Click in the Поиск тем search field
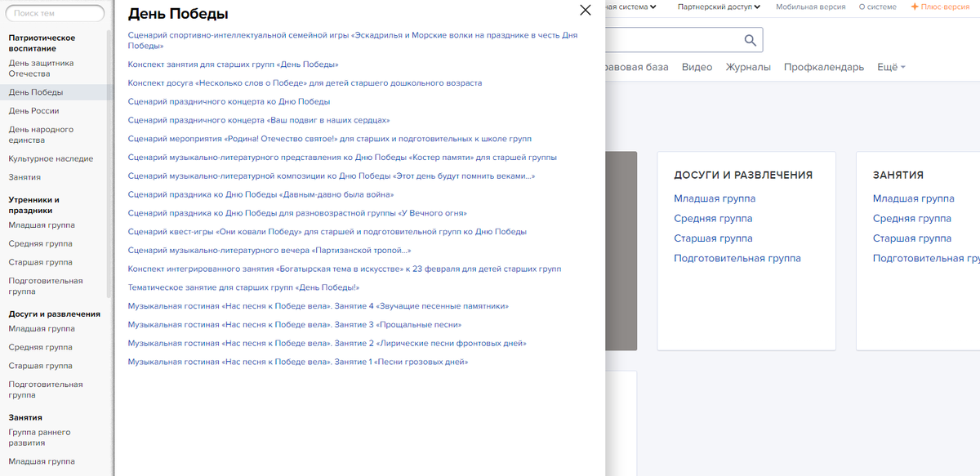The image size is (980, 476). pyautogui.click(x=56, y=13)
